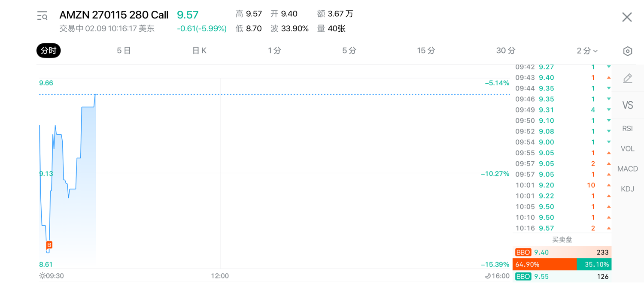This screenshot has height=296, width=644.
Task: Click the change -0.61(-5.99%) text
Action: [x=202, y=29]
